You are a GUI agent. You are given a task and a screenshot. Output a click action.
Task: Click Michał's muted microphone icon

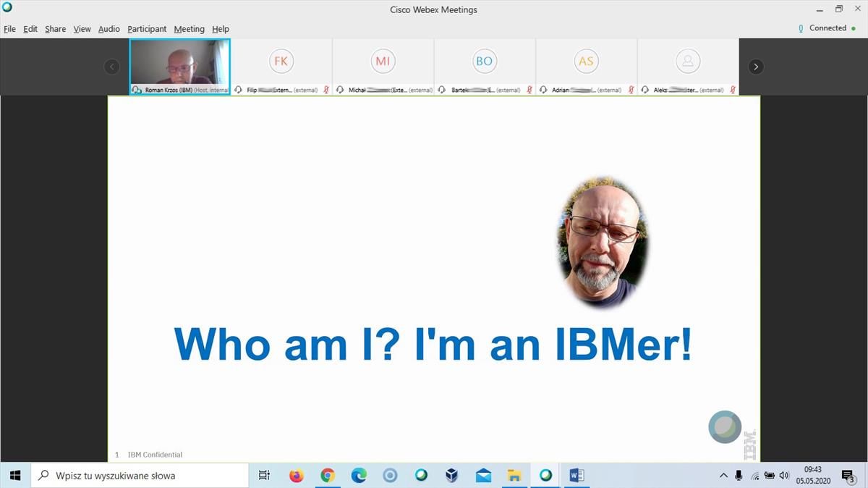pos(428,90)
